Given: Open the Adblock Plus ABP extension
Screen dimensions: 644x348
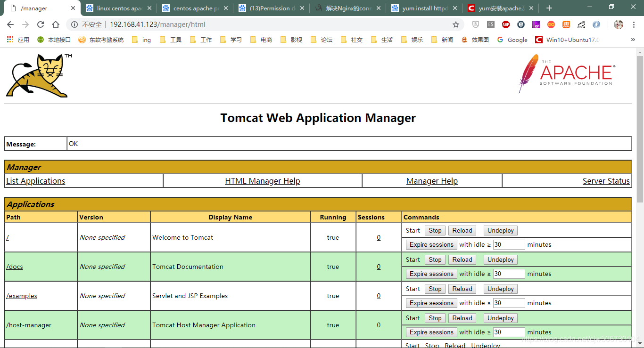Looking at the screenshot, I should click(506, 24).
